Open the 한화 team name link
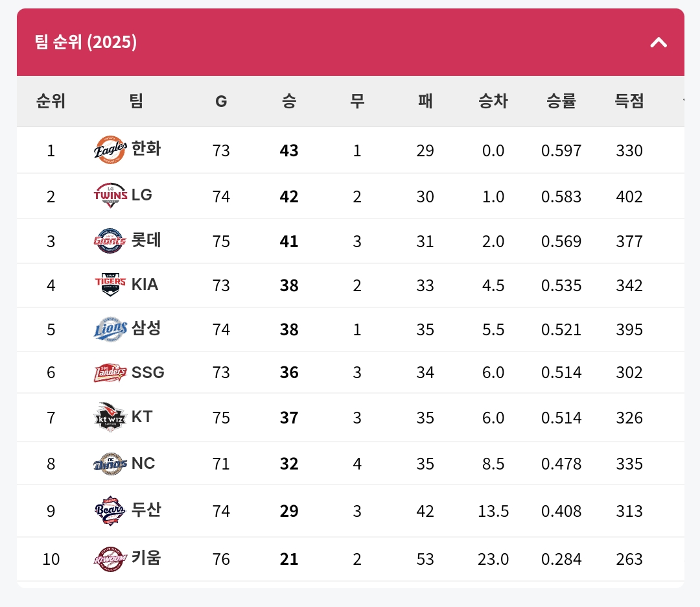700x607 pixels. (146, 149)
